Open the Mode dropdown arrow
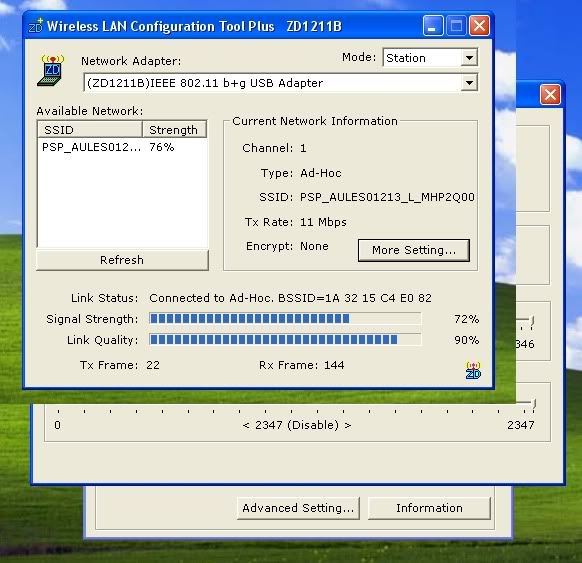 (469, 58)
